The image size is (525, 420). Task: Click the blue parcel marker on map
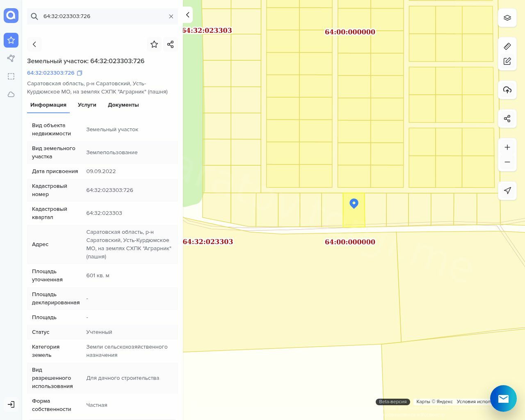coord(354,203)
